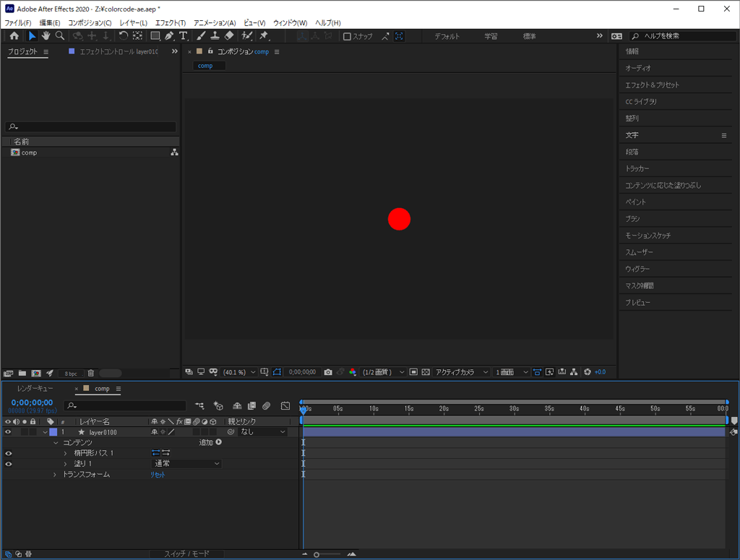Screen dimensions: 740x560
Task: Select the Pen tool
Action: (169, 36)
